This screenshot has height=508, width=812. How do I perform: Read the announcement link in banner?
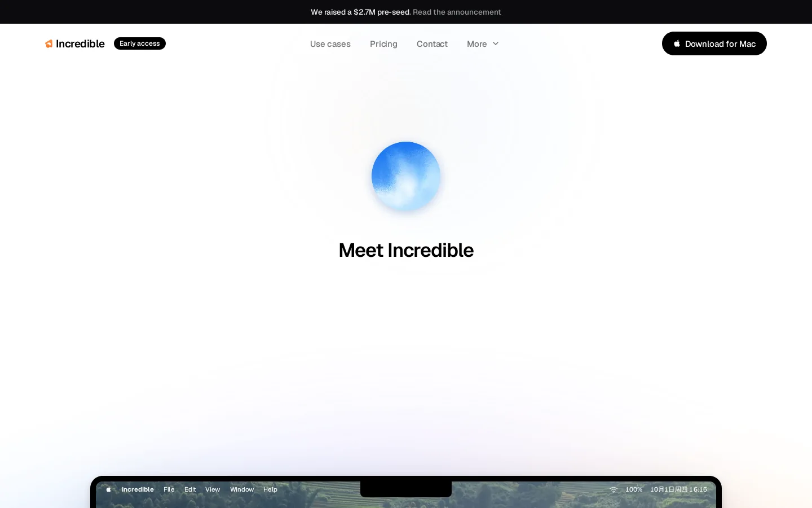457,12
